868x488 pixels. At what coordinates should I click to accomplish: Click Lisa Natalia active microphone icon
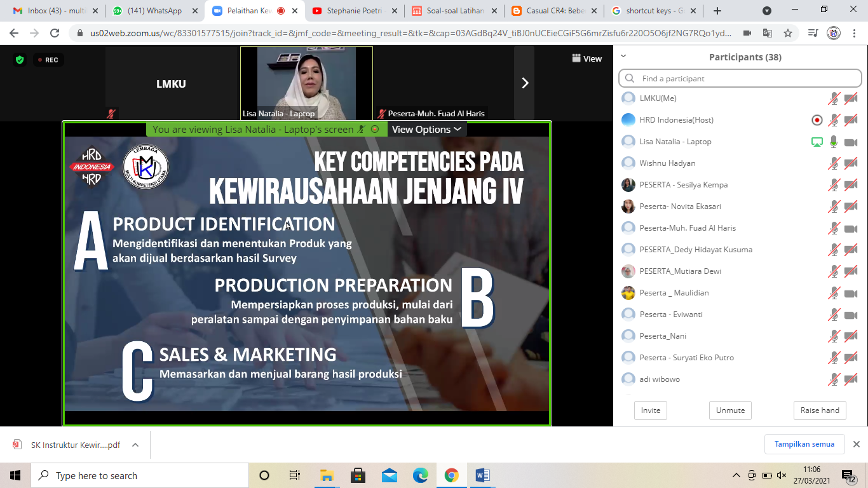(x=834, y=142)
